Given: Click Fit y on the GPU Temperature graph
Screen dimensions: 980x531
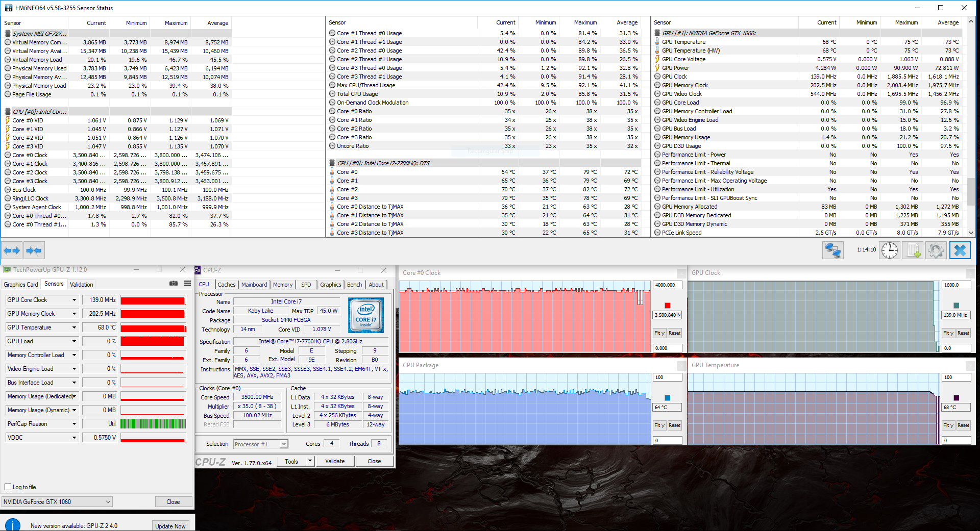Looking at the screenshot, I should pos(948,425).
